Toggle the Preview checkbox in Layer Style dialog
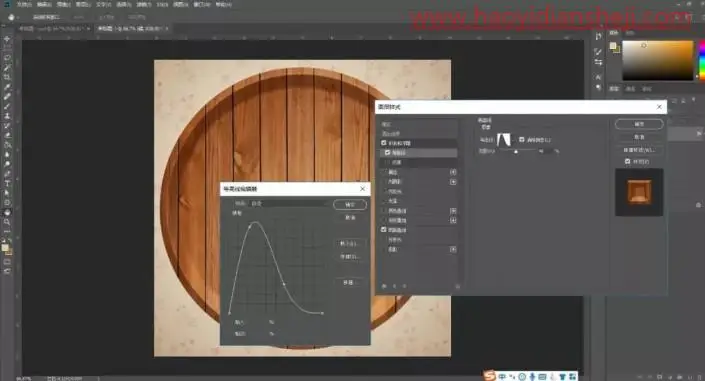The height and width of the screenshot is (381, 705). tap(628, 161)
